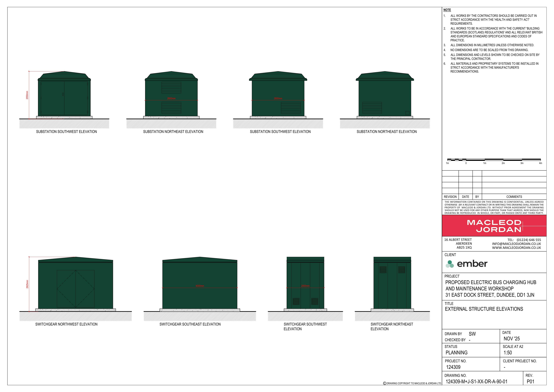Click the PLANNING status value
This screenshot has width=554, height=392.
(x=456, y=353)
